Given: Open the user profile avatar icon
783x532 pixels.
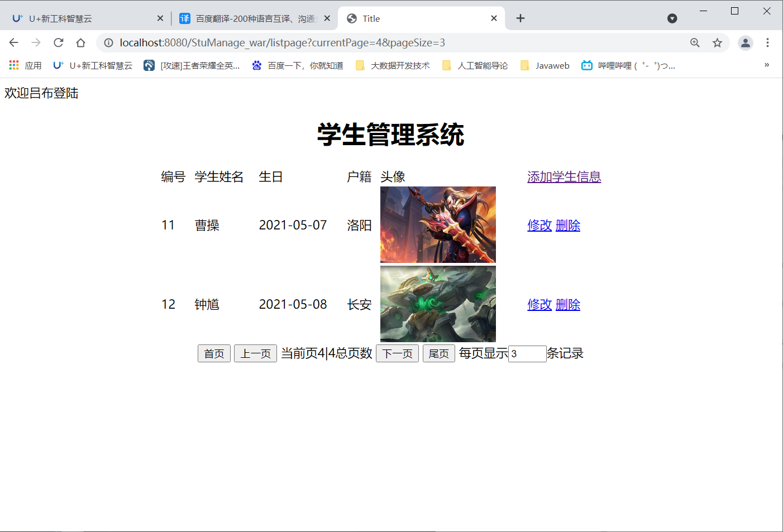Looking at the screenshot, I should pyautogui.click(x=746, y=43).
